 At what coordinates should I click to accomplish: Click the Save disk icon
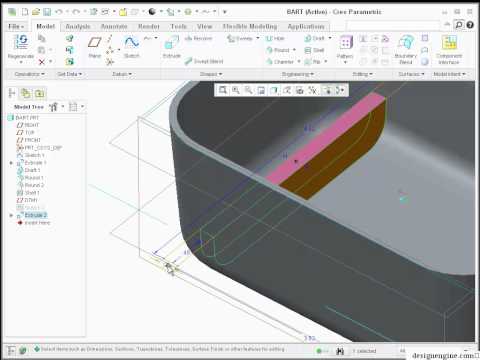[47, 12]
